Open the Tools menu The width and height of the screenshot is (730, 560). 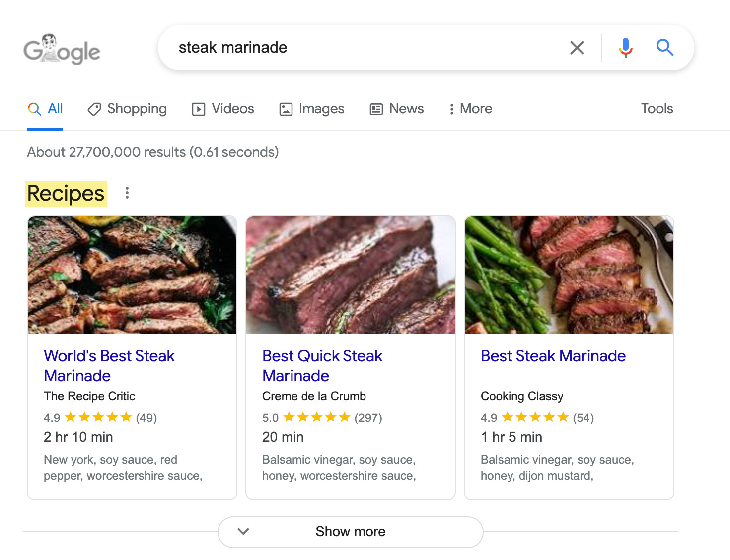coord(657,109)
